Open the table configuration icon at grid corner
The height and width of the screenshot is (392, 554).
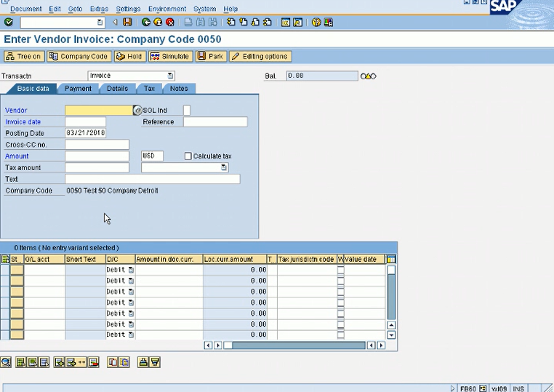tap(390, 259)
